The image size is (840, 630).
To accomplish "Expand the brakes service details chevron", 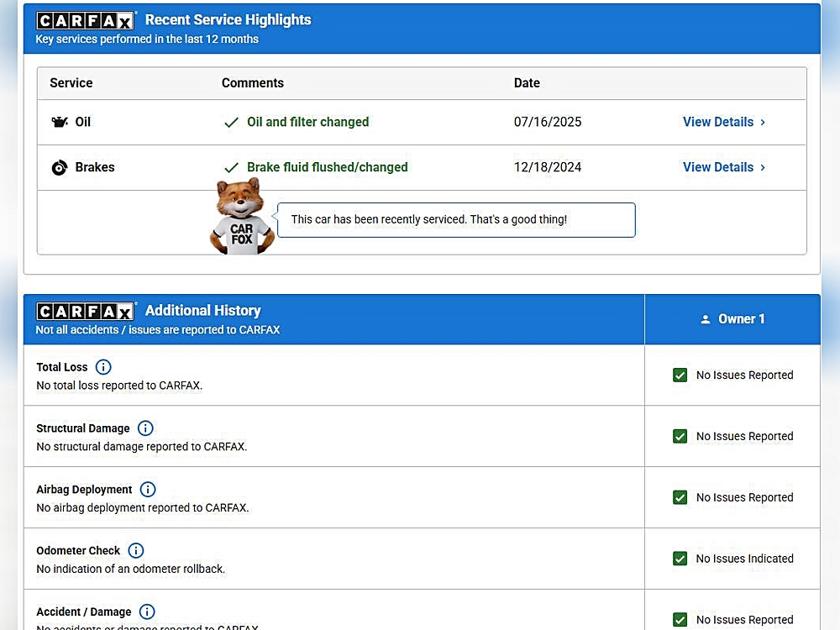I will (763, 168).
